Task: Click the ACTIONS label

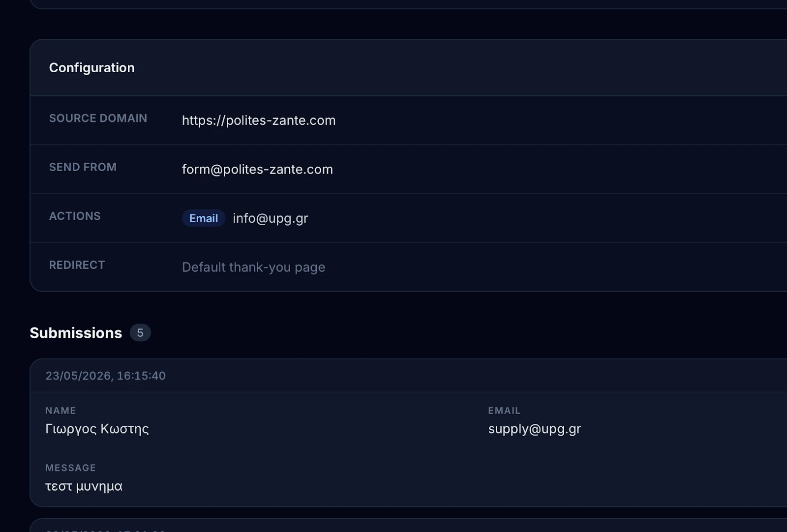Action: pyautogui.click(x=75, y=216)
